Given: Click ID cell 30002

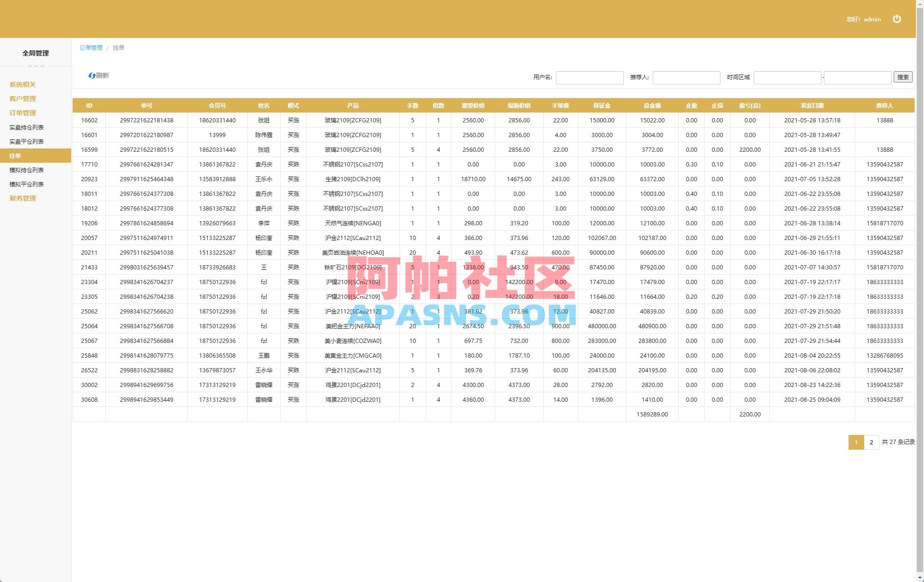Looking at the screenshot, I should click(x=89, y=385).
